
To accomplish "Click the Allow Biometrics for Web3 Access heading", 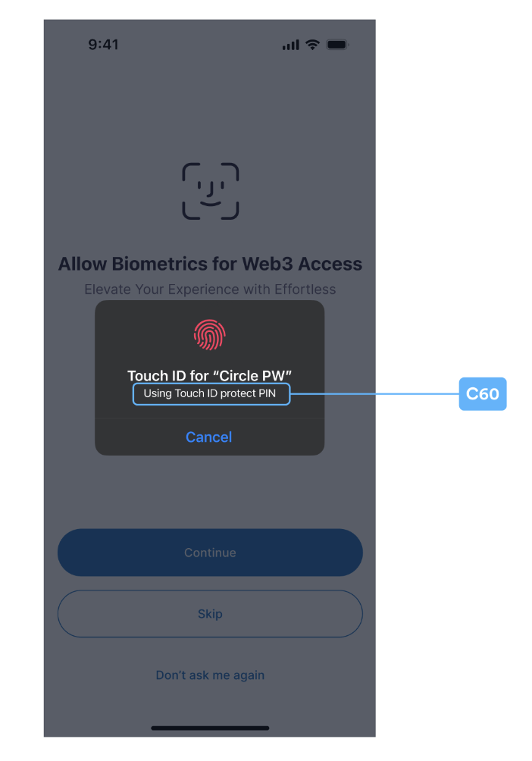I will [x=210, y=264].
